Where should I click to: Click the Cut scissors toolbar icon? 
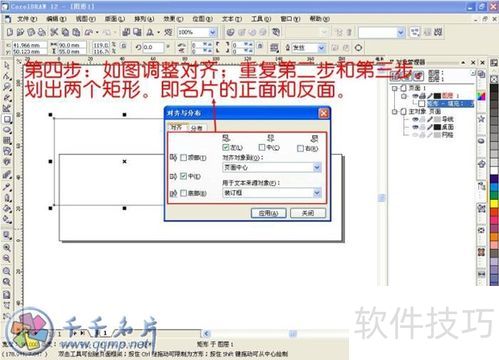coord(54,32)
